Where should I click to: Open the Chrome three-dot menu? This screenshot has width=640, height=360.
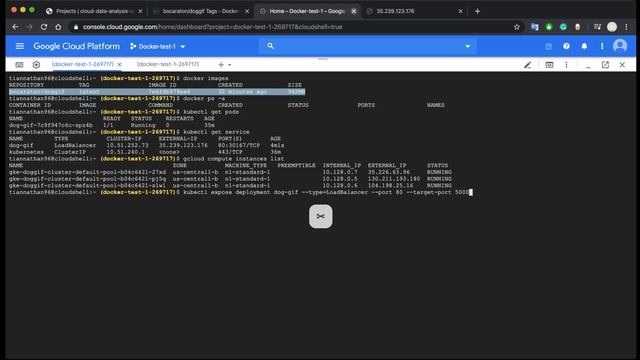pyautogui.click(x=627, y=27)
